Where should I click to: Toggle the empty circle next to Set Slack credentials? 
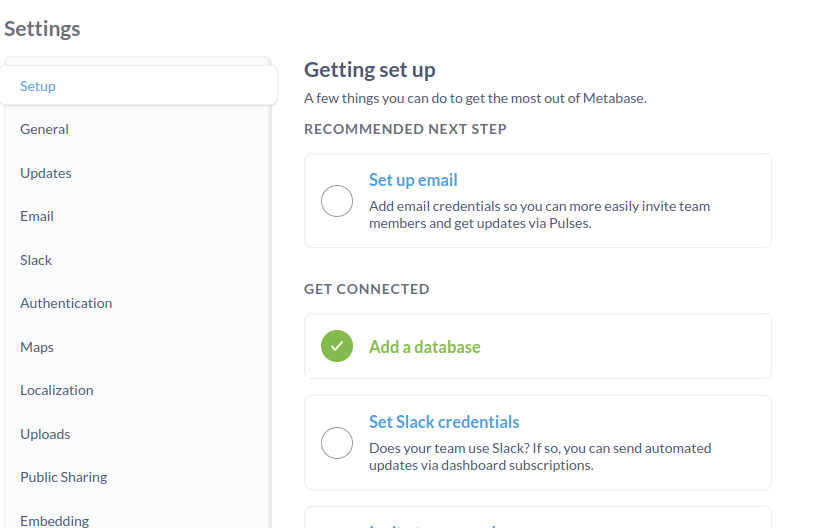[336, 443]
